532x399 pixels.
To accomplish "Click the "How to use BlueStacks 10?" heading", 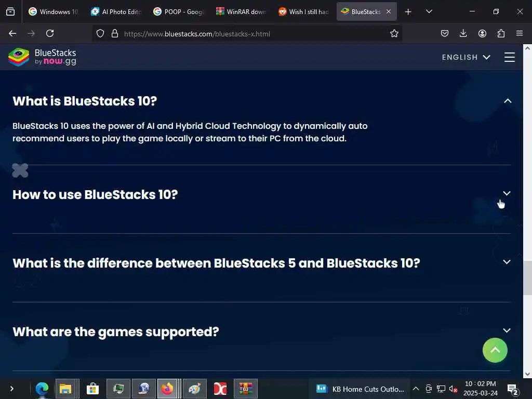I will tap(95, 194).
